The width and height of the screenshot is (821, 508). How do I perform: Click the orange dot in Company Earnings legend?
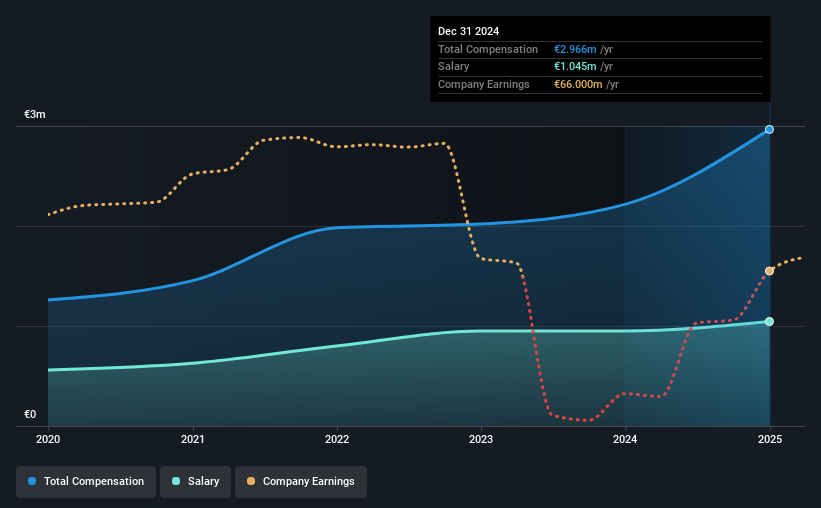(x=251, y=481)
